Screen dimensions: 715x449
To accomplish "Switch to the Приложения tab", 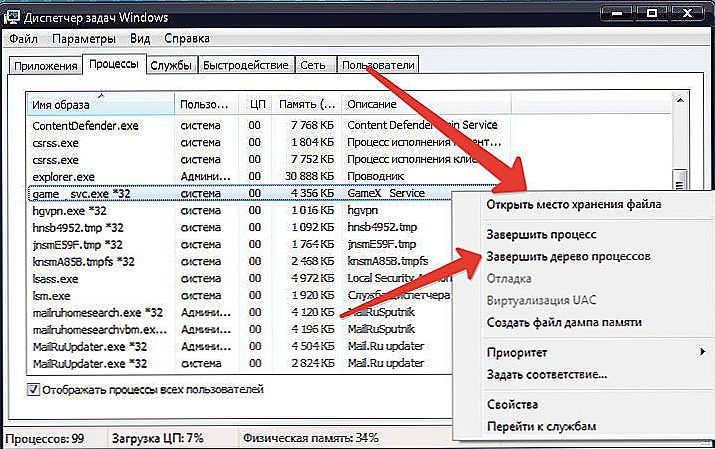I will [x=46, y=66].
